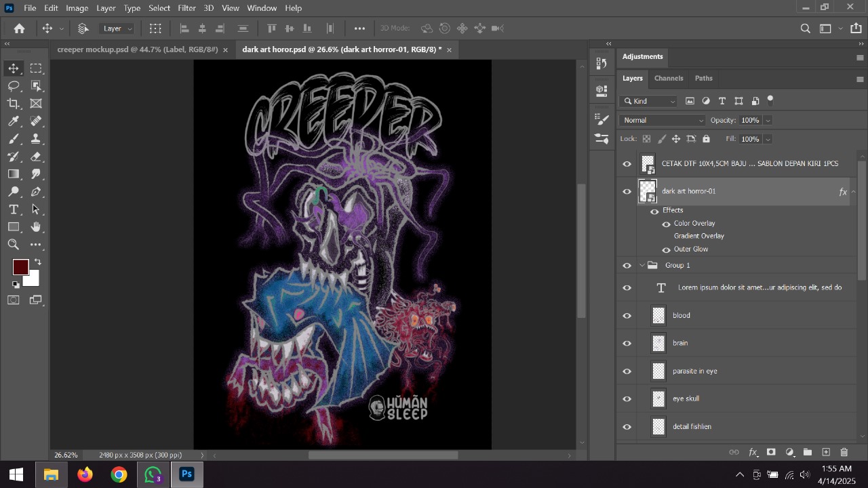Switch to creeper mockup.psd document tab

[x=138, y=49]
